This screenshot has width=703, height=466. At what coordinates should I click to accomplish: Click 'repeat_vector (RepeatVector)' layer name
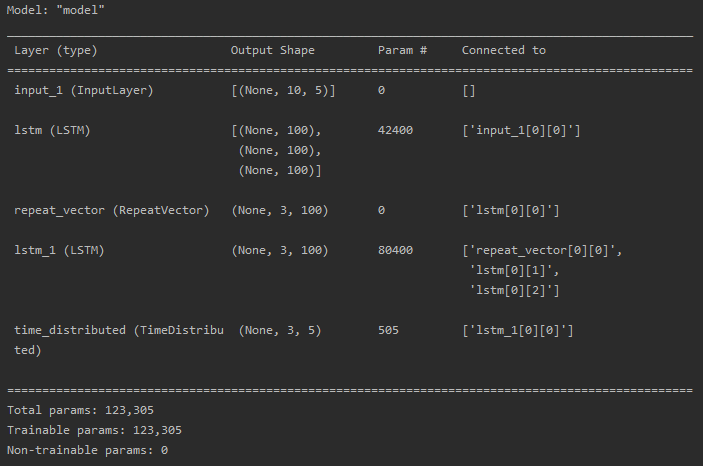112,210
